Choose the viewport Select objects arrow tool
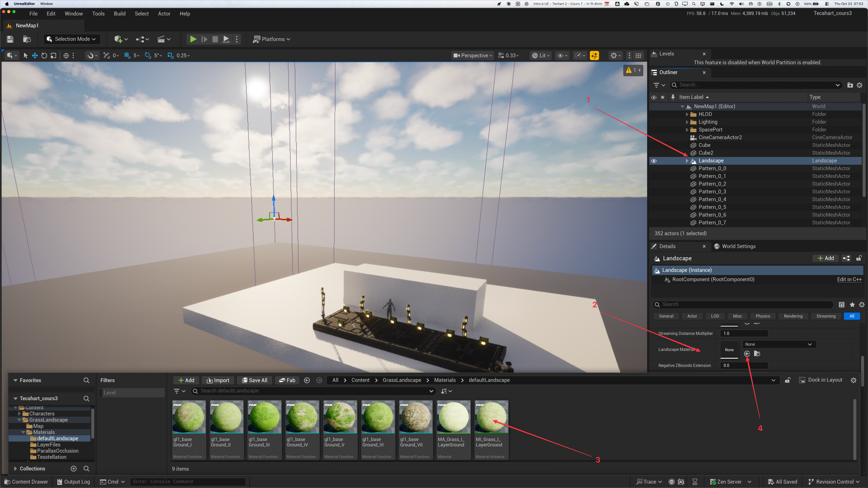This screenshot has height=488, width=868. 25,56
